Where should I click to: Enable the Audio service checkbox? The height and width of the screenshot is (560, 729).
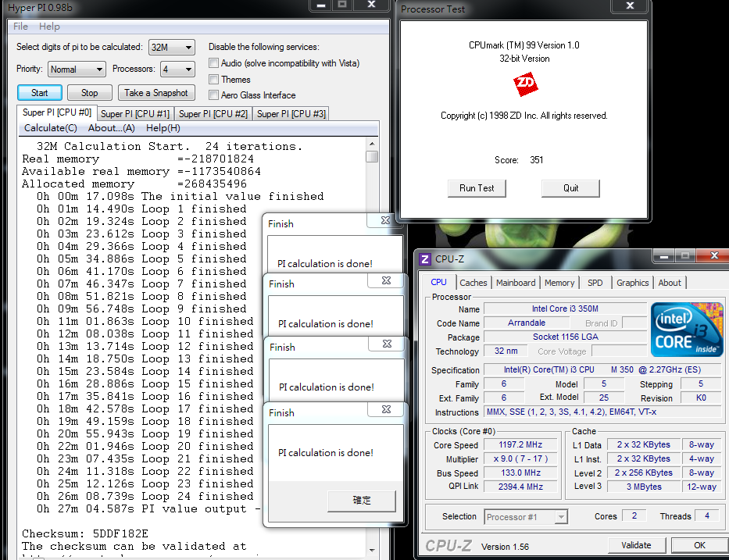tap(214, 62)
